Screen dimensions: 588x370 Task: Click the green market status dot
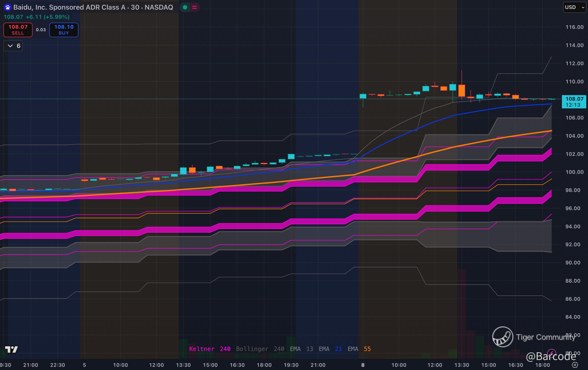pos(185,7)
